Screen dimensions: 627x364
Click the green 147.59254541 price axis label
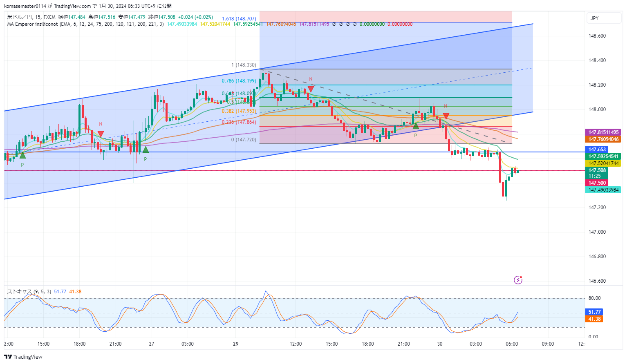[x=603, y=156]
